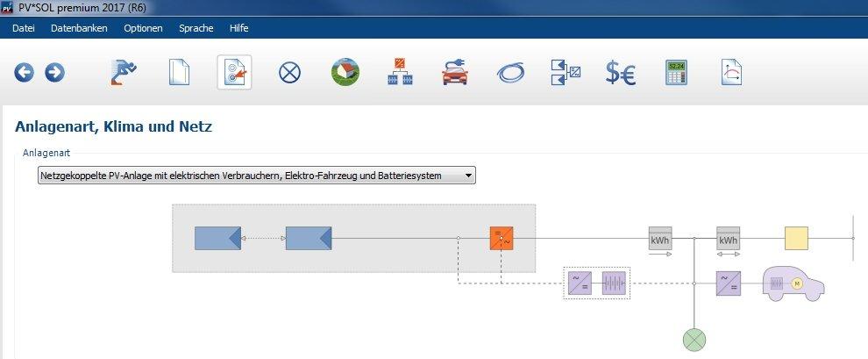
Task: Click the orange inverter symbol in diagram
Action: (502, 238)
